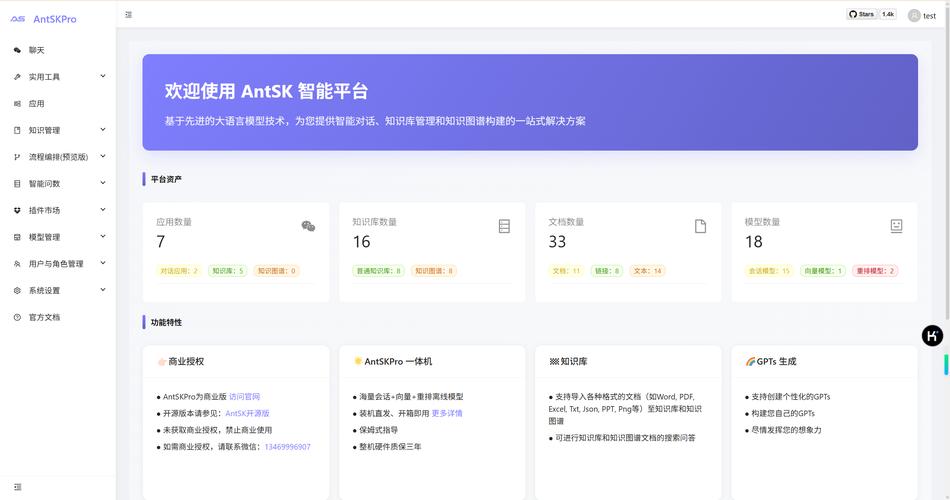Viewport: 950px width, 500px height.
Task: Click the round black floating button at right edge
Action: pos(932,336)
